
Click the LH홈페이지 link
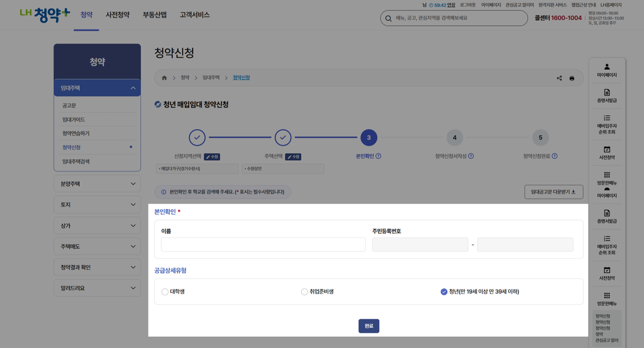click(x=611, y=5)
